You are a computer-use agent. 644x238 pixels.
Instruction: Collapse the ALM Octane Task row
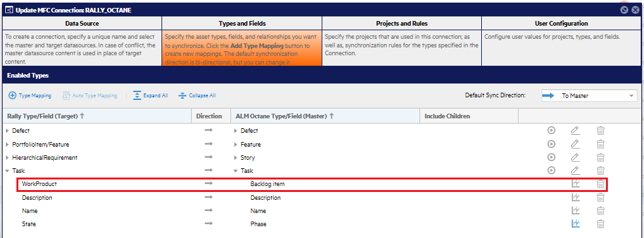tap(235, 170)
